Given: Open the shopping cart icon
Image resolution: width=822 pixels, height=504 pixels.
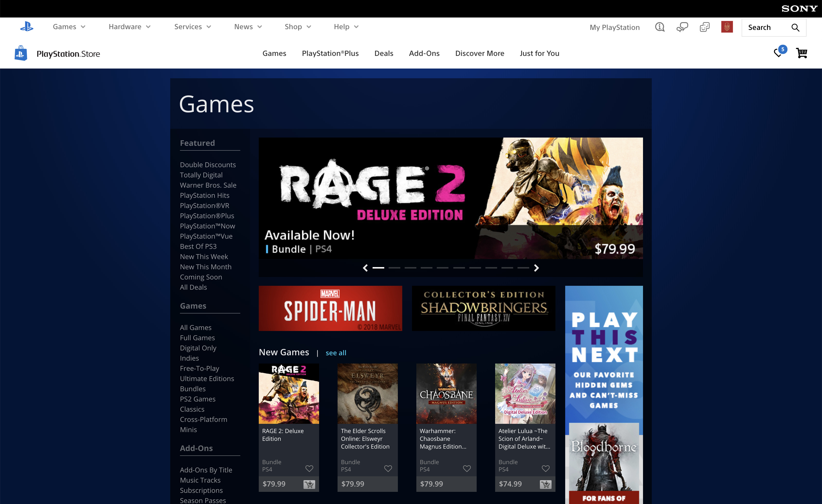Looking at the screenshot, I should click(x=801, y=53).
